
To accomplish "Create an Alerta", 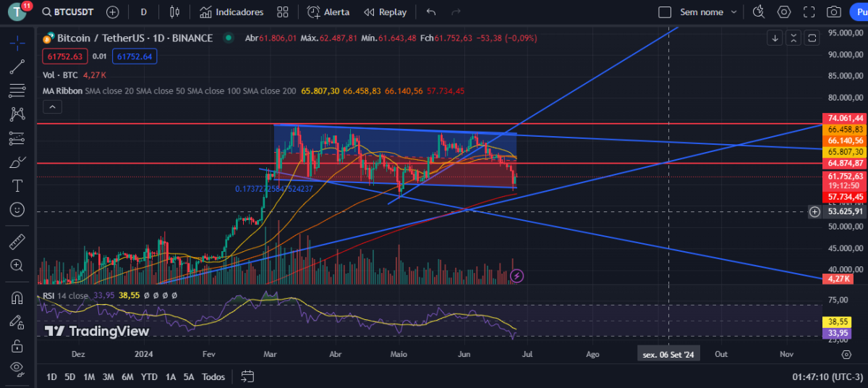I will [328, 12].
